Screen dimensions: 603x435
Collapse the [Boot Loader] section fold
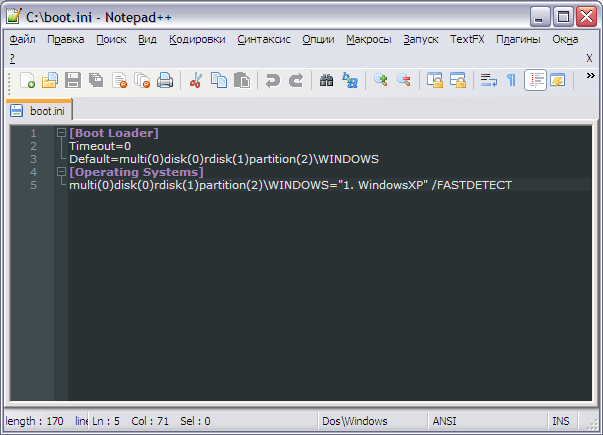pos(61,133)
